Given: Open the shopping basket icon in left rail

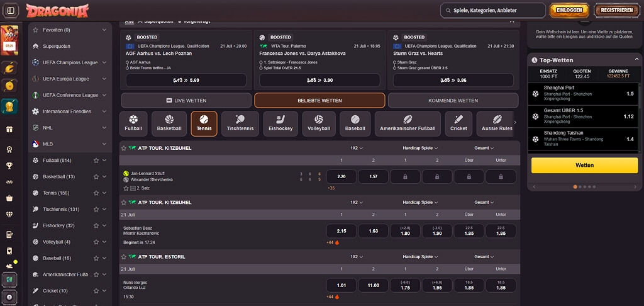Looking at the screenshot, I should [9, 198].
